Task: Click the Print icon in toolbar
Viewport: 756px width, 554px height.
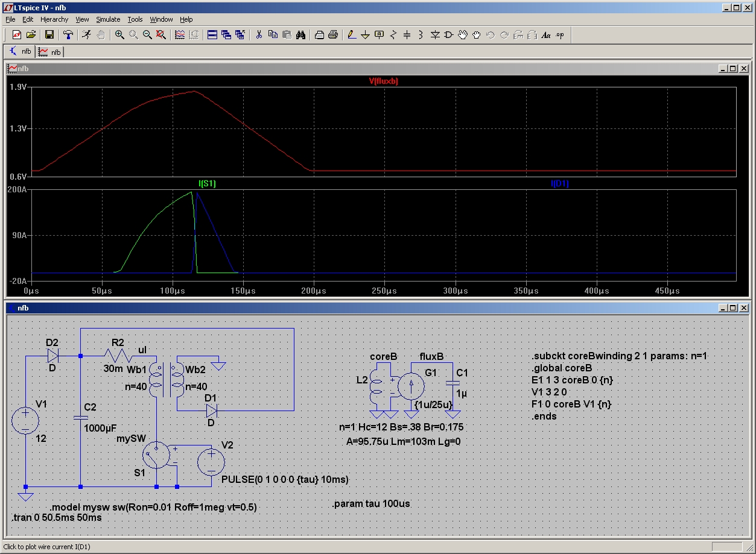Action: point(332,35)
